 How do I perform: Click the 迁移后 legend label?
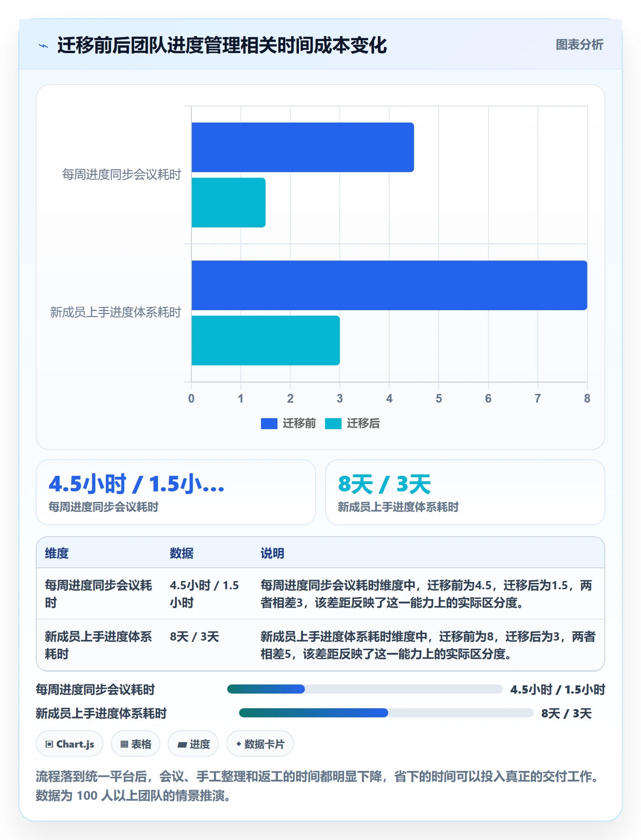coord(363,424)
